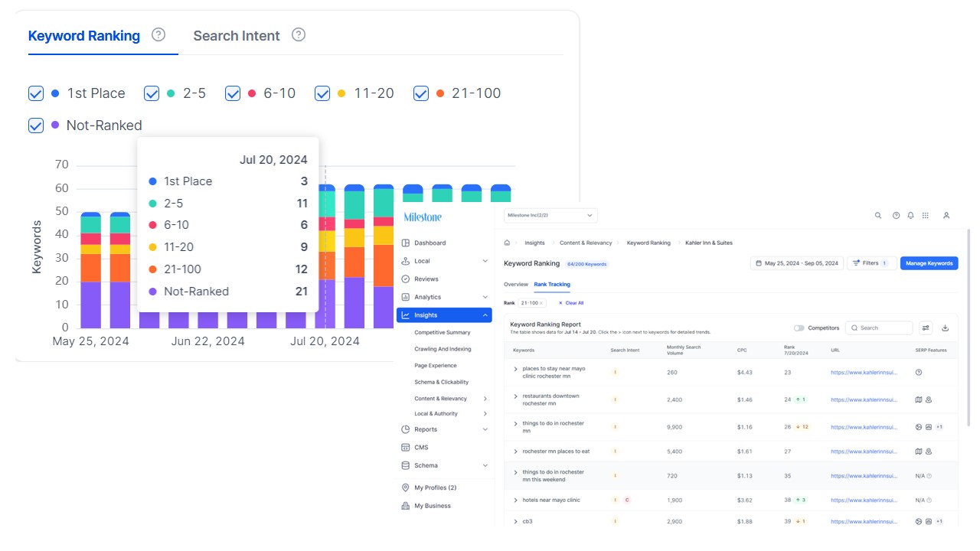Expand the 'hotels near mayo clinic' row
The height and width of the screenshot is (551, 980).
coord(516,500)
